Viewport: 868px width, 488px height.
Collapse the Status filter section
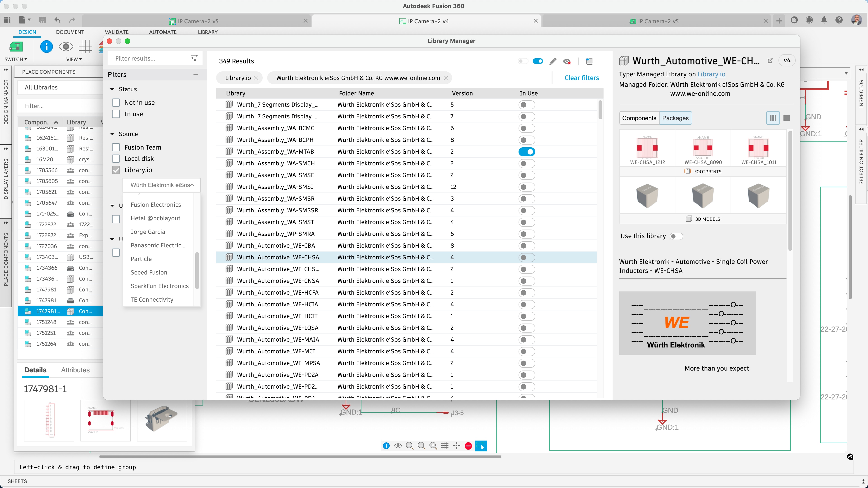click(x=112, y=89)
